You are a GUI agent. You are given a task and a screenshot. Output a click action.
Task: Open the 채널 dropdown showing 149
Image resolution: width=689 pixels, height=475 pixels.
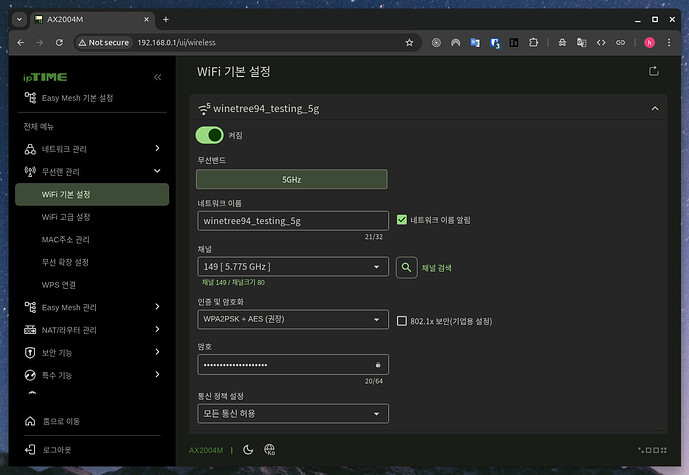click(293, 267)
